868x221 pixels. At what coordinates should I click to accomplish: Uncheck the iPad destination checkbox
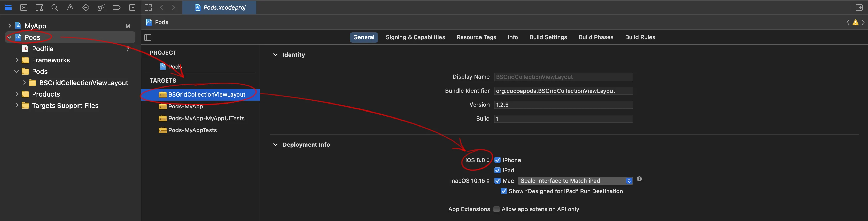(497, 170)
